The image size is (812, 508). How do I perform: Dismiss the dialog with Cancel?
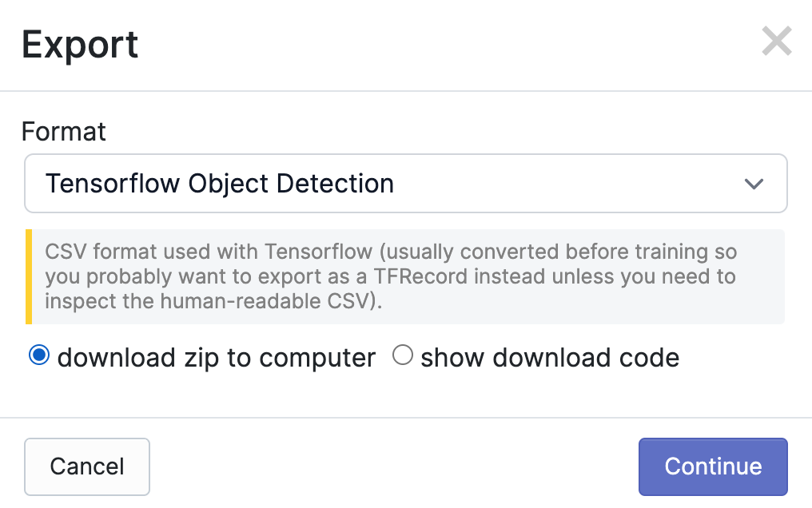tap(86, 466)
